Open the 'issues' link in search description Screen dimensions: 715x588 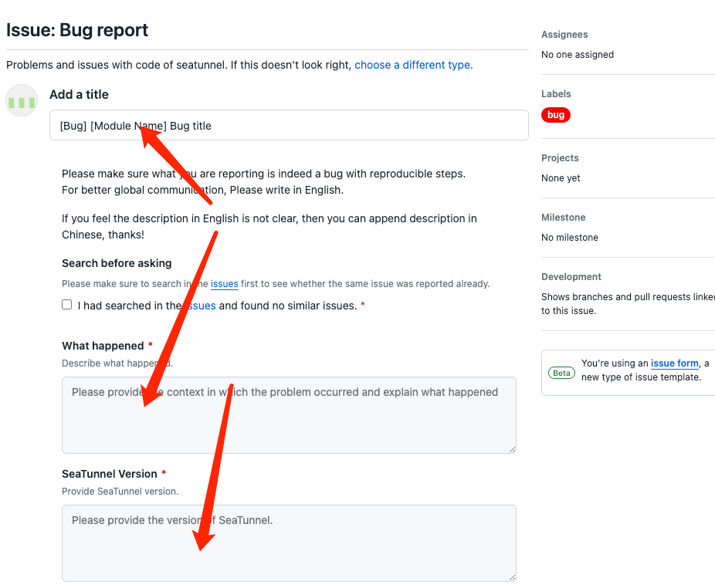[x=225, y=283]
